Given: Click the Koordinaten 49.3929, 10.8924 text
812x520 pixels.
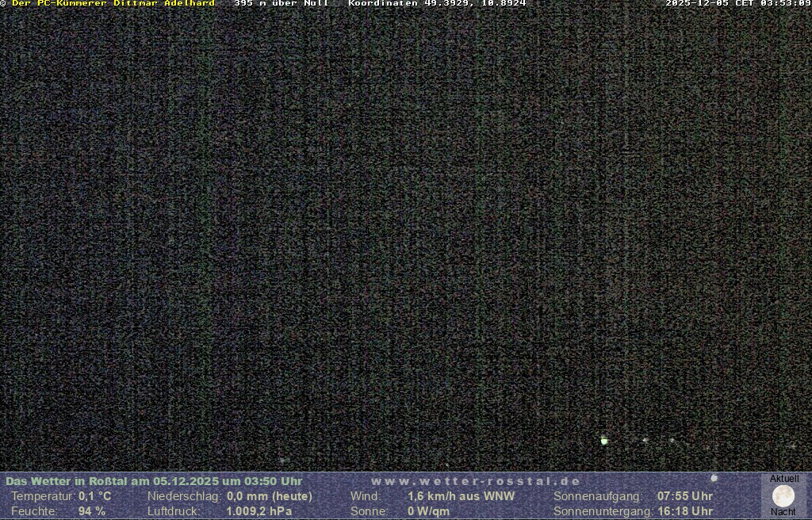Looking at the screenshot, I should pos(437,3).
